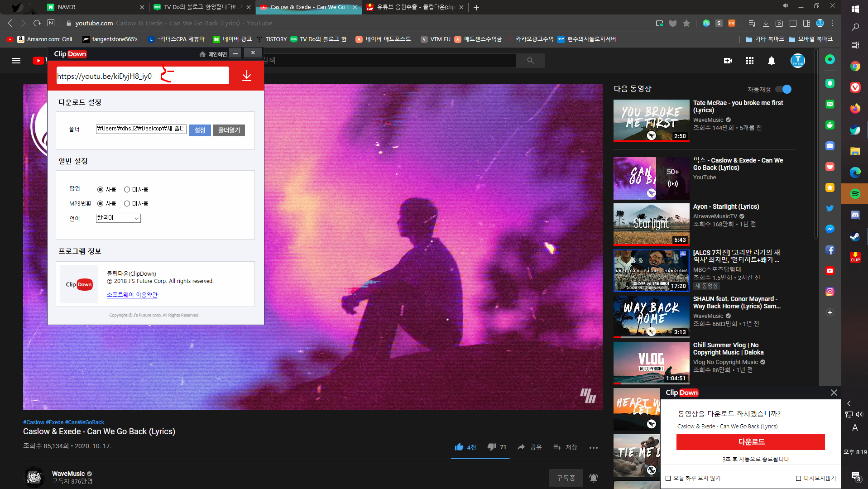Switch to the NAVER tab
The image size is (868, 489).
tap(96, 7)
